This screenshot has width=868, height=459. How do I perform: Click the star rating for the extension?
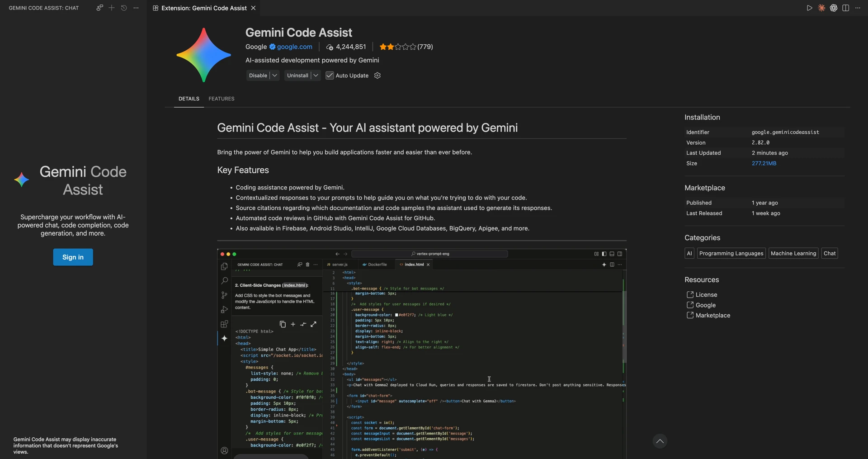pos(398,47)
